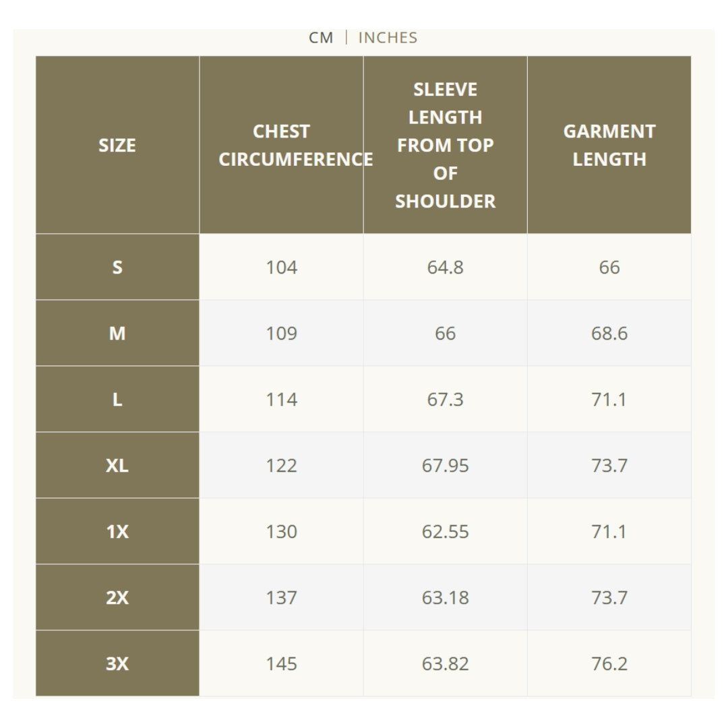Select the size XL row label
The image size is (728, 728).
click(117, 464)
